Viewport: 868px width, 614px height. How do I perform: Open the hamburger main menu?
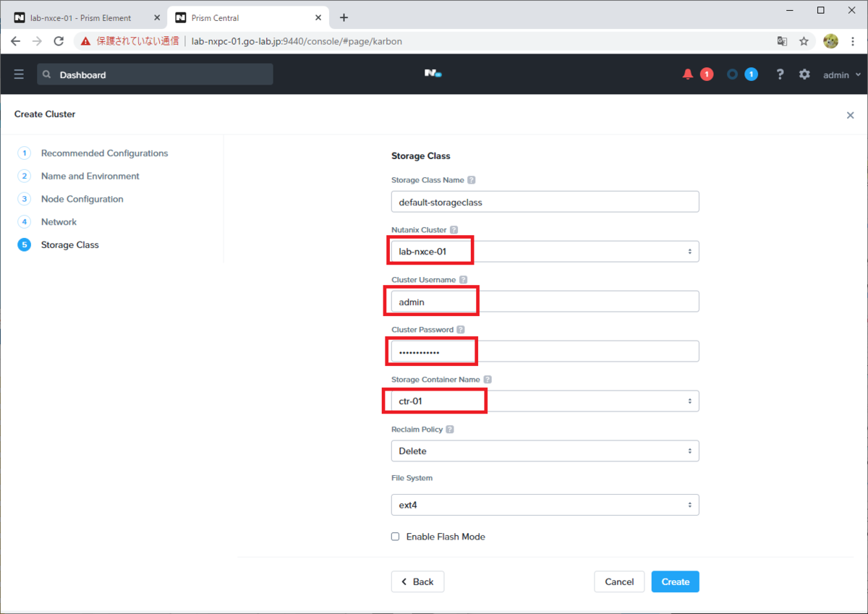(x=19, y=74)
